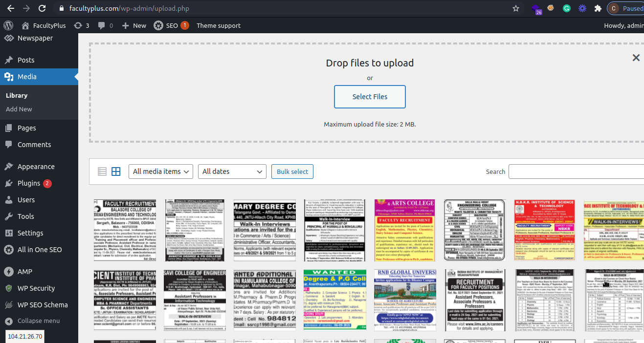Switch to grid view icon

(116, 171)
